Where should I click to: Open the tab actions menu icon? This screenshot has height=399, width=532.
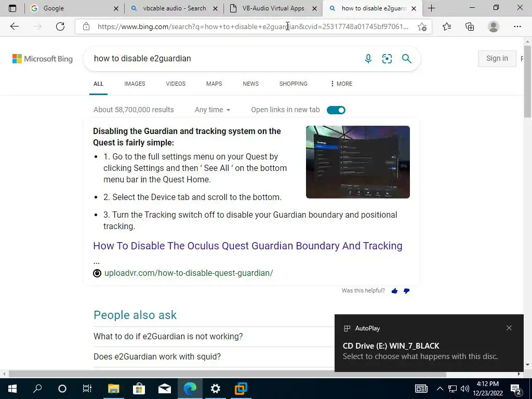point(12,8)
